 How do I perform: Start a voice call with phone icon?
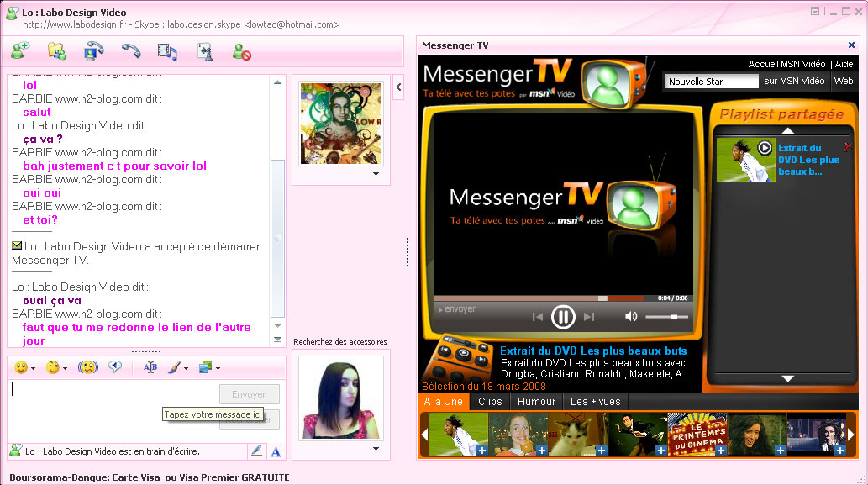point(131,51)
